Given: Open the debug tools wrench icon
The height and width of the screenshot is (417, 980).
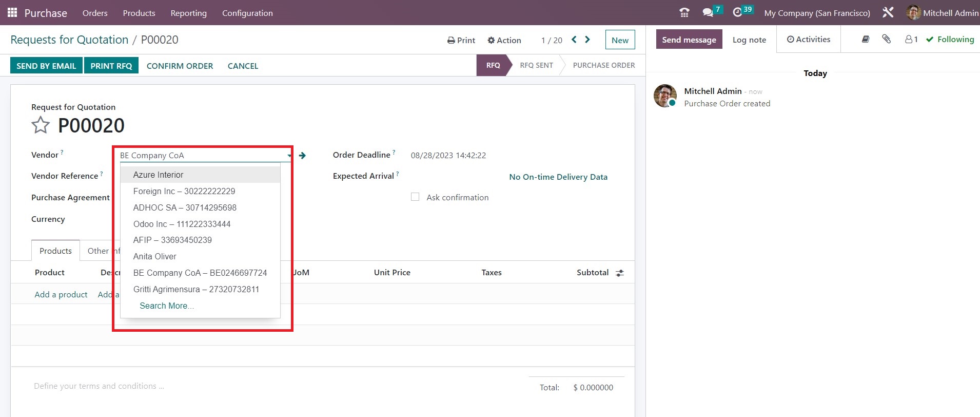Looking at the screenshot, I should [x=888, y=13].
